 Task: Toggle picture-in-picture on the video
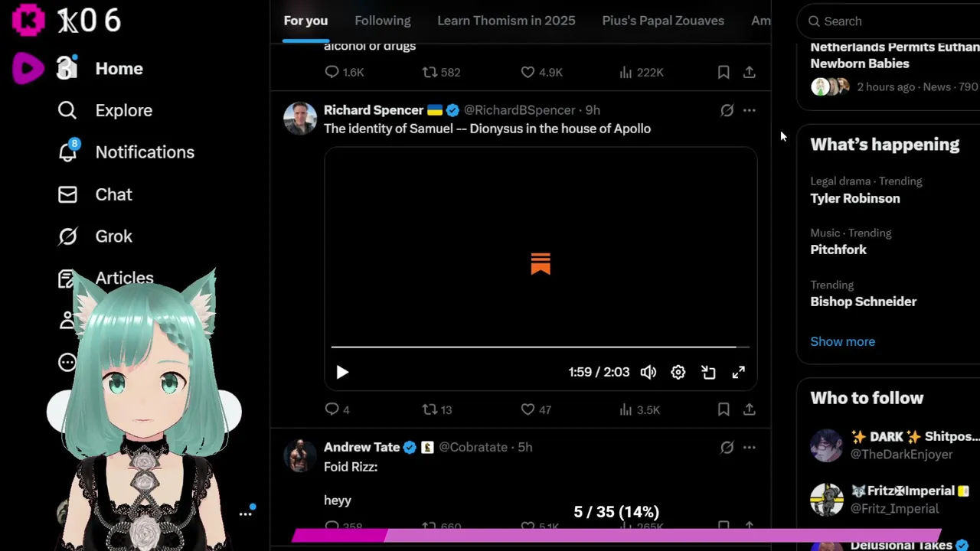point(708,372)
